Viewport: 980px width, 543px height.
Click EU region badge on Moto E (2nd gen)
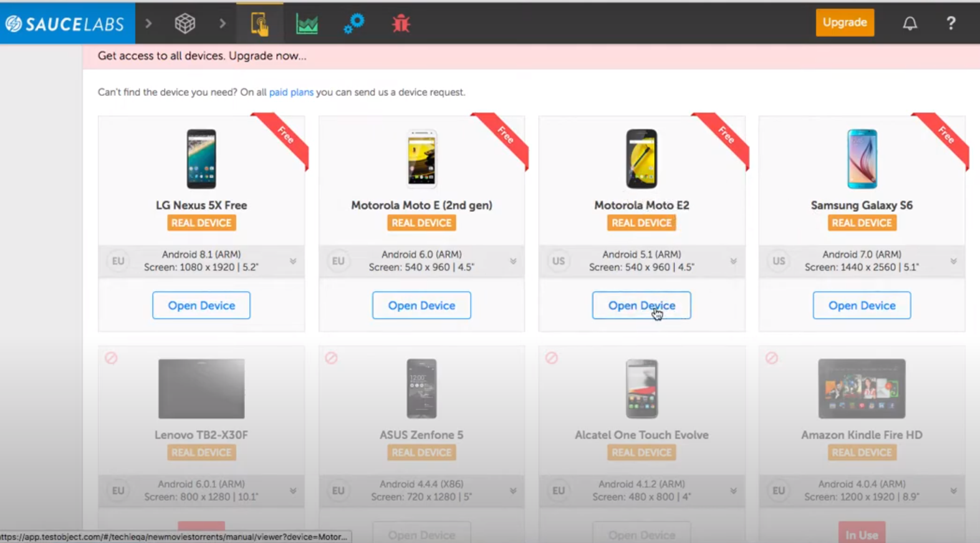[338, 261]
